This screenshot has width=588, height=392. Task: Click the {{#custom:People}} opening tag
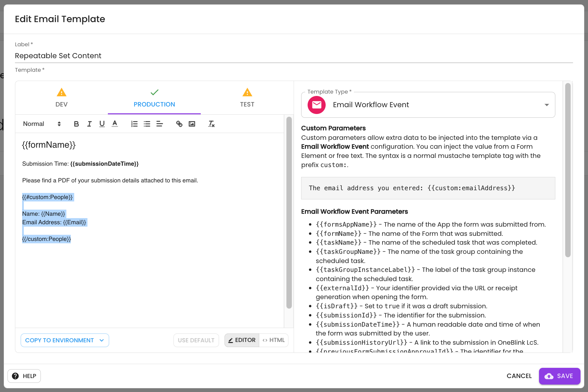48,197
